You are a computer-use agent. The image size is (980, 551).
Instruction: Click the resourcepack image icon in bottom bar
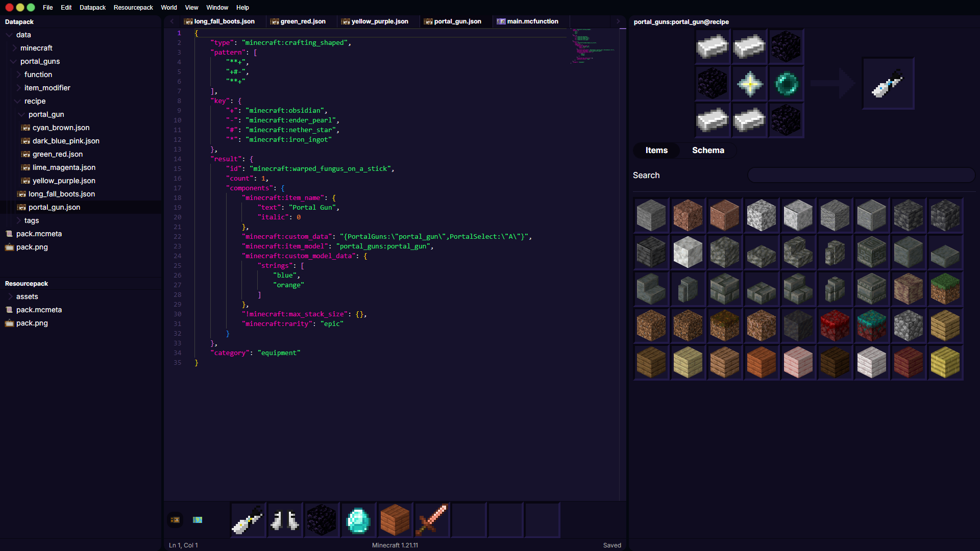click(x=198, y=520)
